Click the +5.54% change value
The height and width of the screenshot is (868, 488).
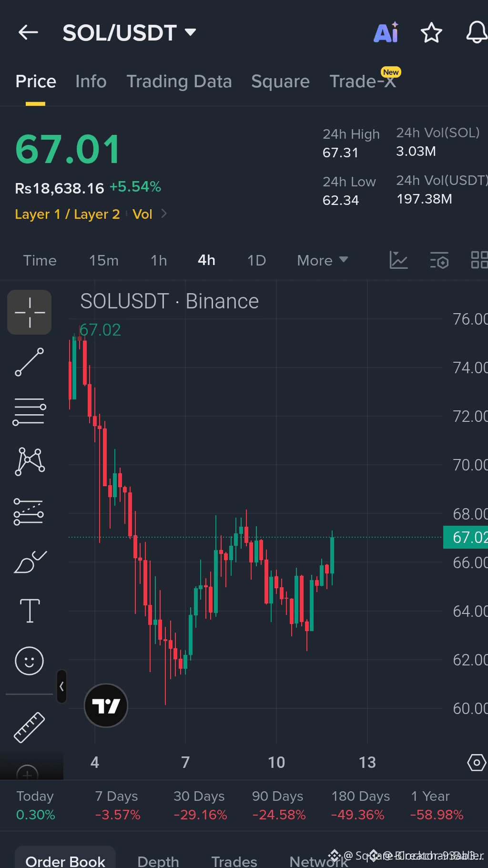point(135,186)
